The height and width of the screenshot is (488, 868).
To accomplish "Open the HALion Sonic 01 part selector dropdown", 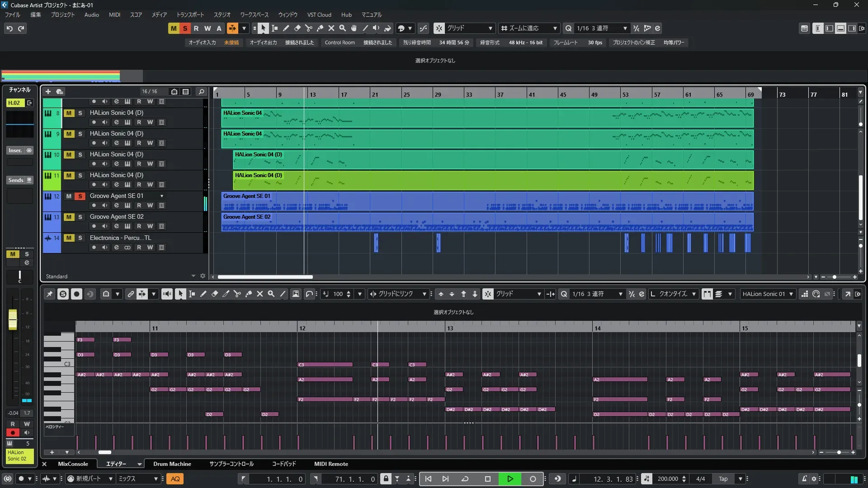I will pos(791,294).
